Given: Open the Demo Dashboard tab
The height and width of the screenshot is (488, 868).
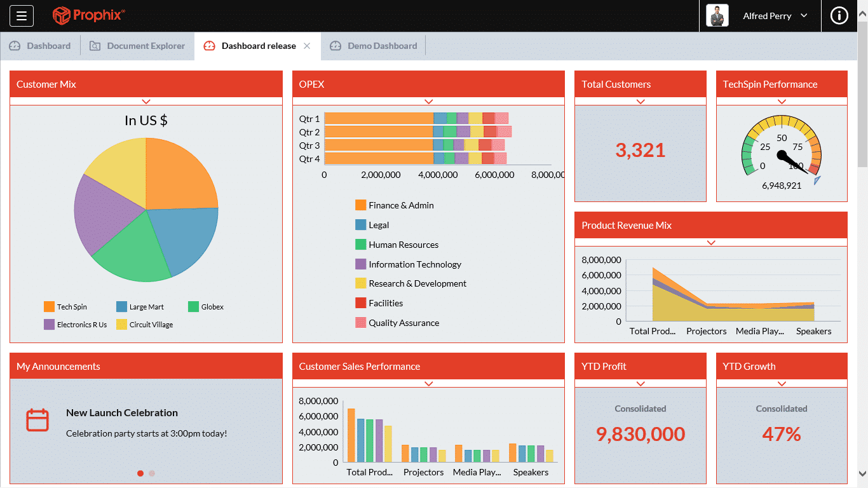Looking at the screenshot, I should (374, 46).
